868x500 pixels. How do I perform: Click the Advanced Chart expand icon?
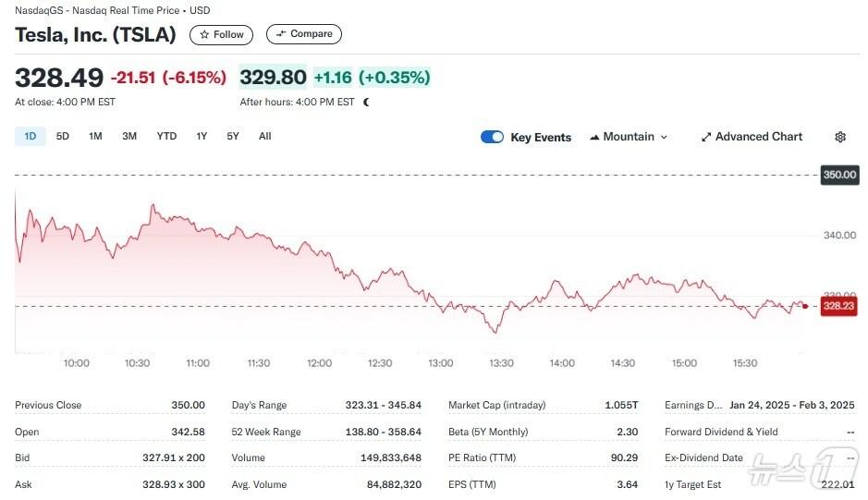[x=706, y=137]
